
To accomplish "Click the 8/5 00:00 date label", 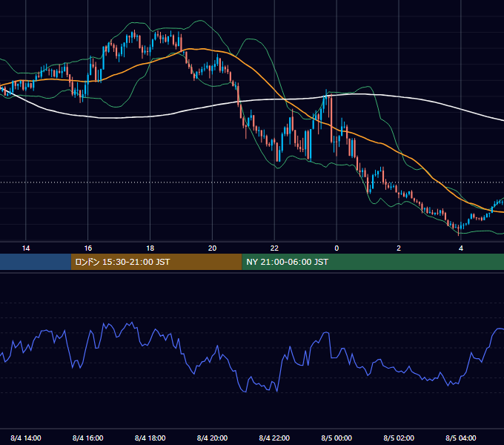I will point(336,438).
